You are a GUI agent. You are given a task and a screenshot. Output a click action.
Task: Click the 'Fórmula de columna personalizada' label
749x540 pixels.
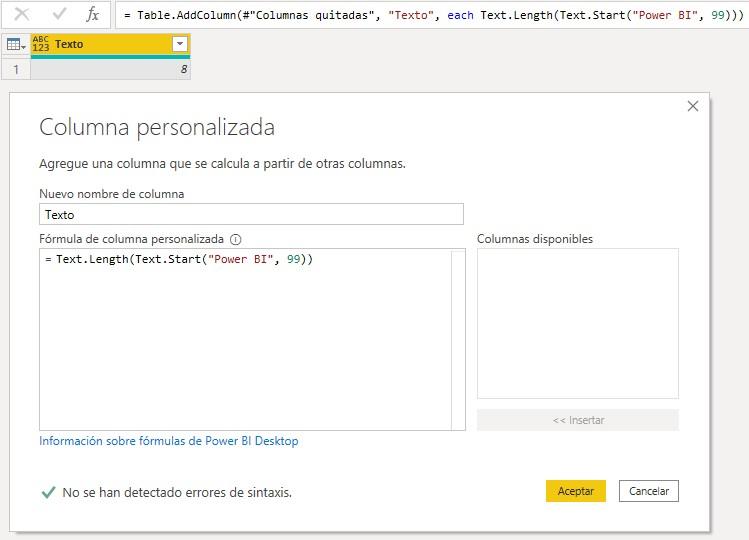click(131, 239)
